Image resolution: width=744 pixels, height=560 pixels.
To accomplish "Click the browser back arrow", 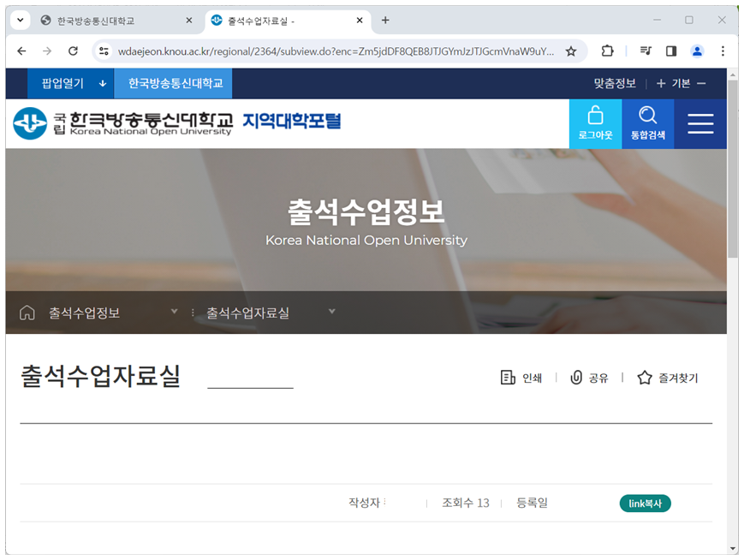I will (21, 51).
